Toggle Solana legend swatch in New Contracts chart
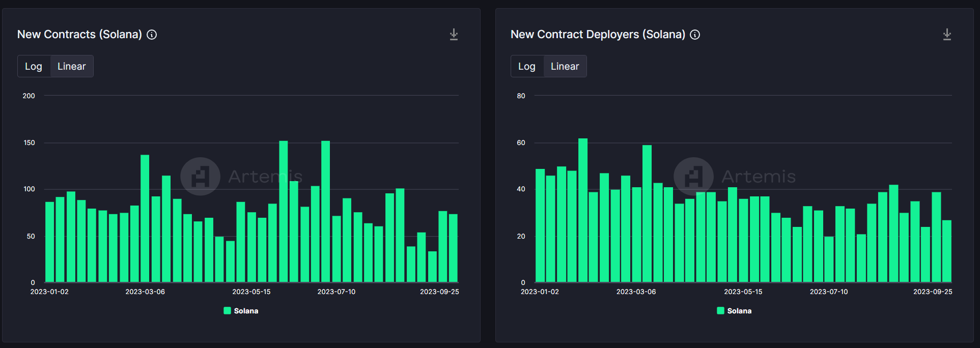 227,311
